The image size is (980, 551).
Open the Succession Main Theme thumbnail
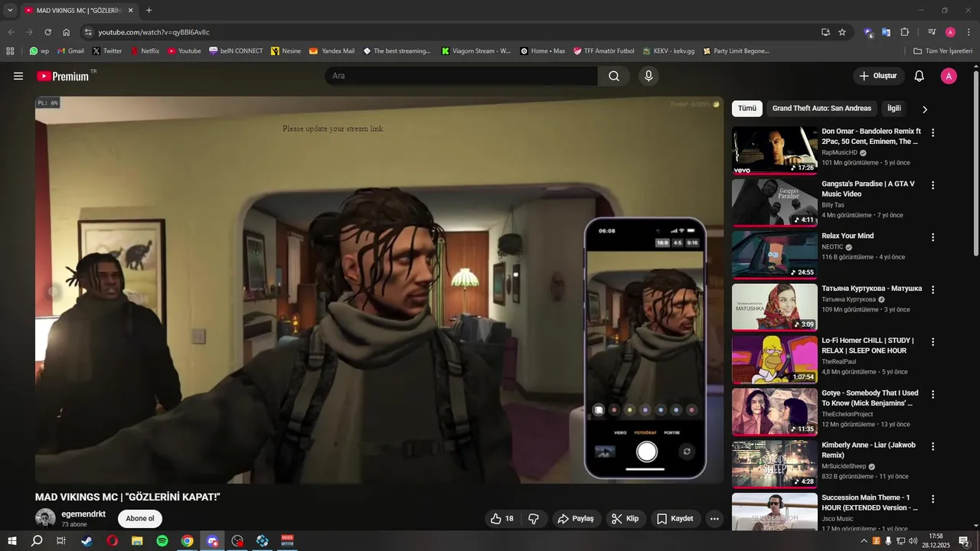tap(775, 512)
